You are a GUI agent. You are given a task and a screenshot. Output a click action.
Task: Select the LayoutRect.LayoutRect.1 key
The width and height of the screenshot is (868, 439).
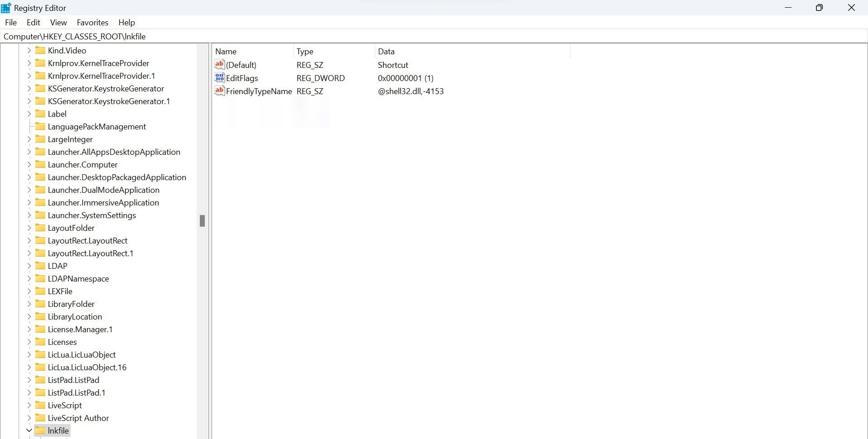pyautogui.click(x=91, y=253)
